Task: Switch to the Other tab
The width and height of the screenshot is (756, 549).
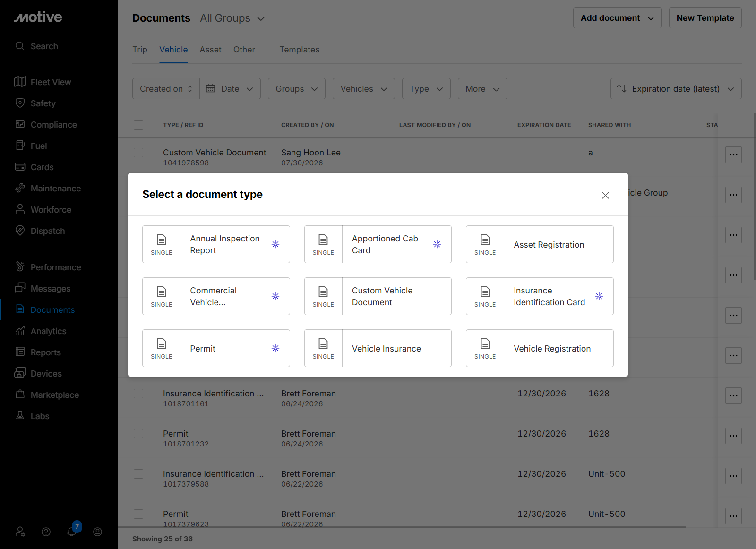Action: point(244,50)
